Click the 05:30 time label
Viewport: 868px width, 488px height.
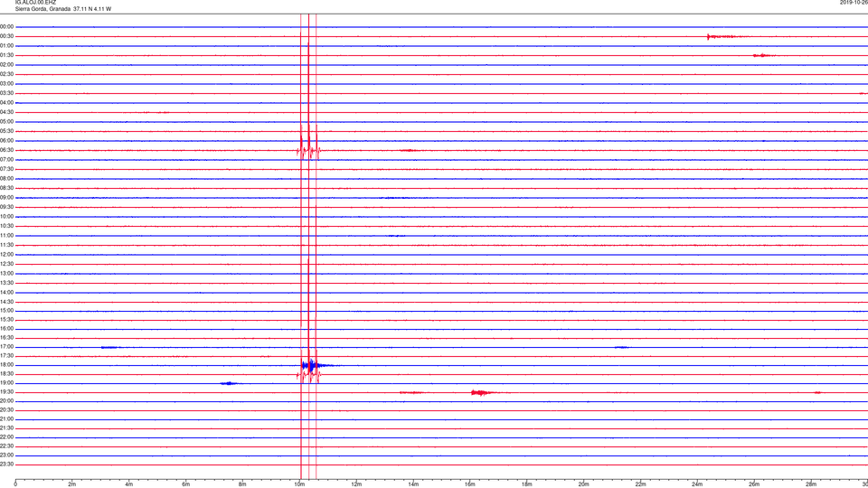(x=6, y=131)
